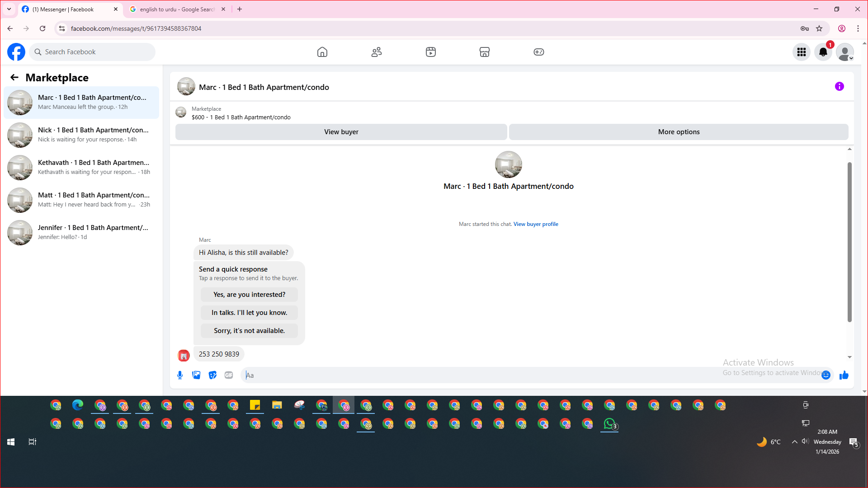Open the Facebook menu grid icon
This screenshot has height=488, width=868.
pos(801,52)
